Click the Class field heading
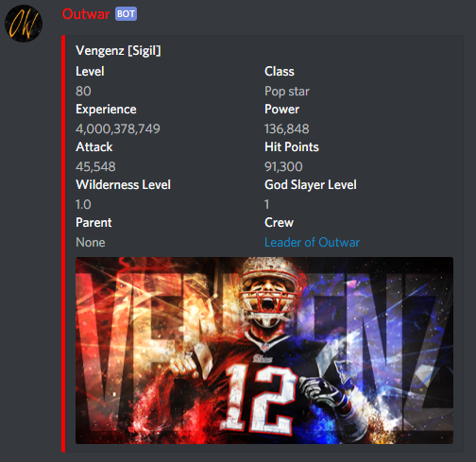The width and height of the screenshot is (476, 462). click(280, 71)
